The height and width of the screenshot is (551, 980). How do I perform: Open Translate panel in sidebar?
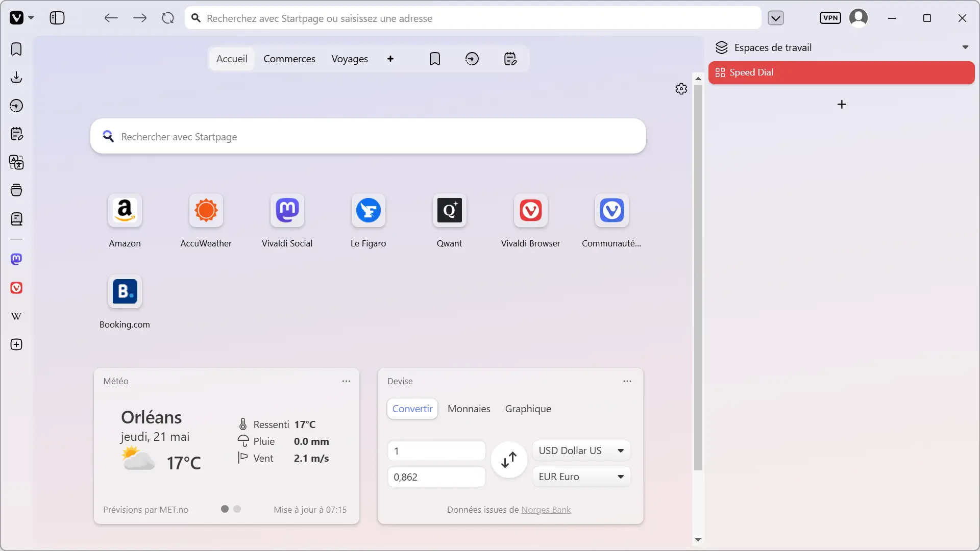coord(16,162)
